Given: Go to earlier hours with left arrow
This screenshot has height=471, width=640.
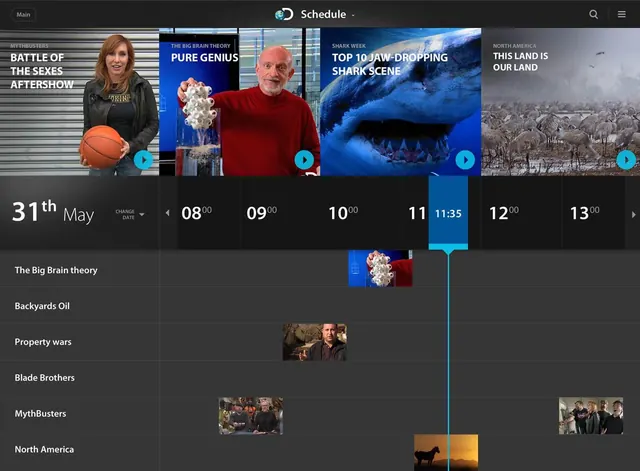Looking at the screenshot, I should click(167, 213).
